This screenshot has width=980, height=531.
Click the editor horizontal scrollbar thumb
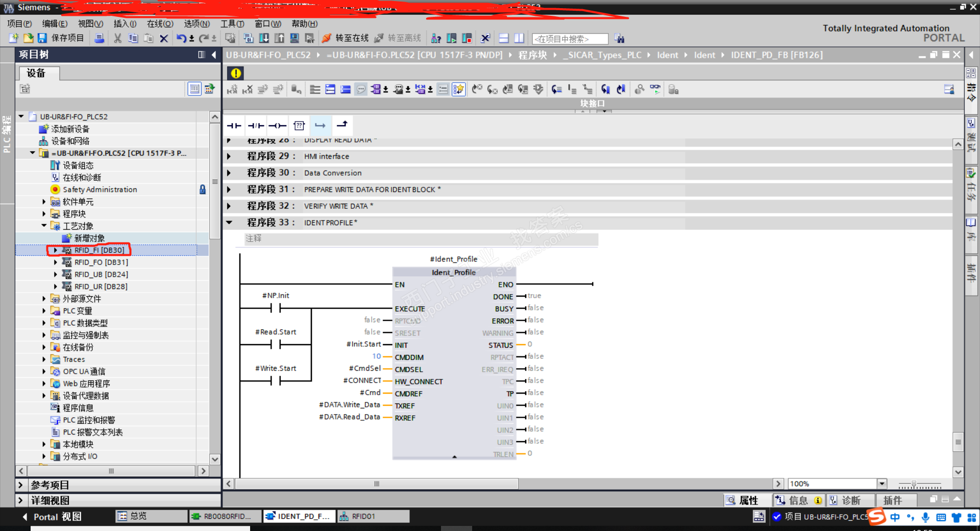click(x=376, y=484)
